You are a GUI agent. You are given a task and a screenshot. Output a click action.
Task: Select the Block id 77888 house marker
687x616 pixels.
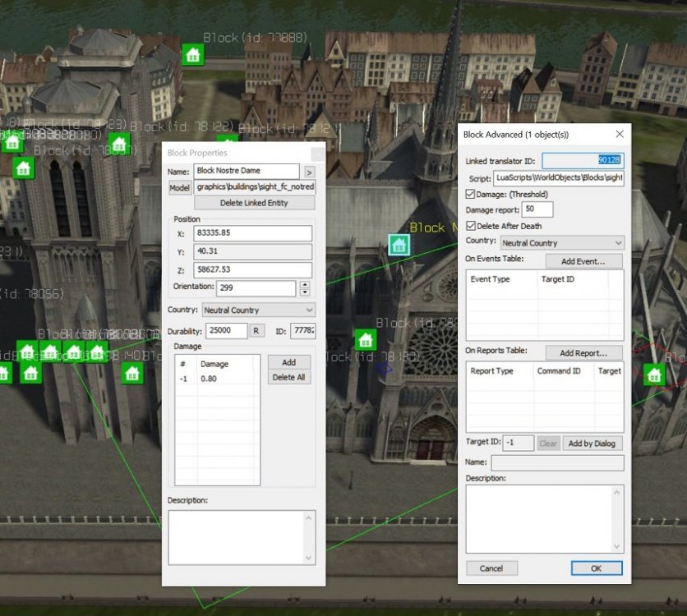[193, 55]
